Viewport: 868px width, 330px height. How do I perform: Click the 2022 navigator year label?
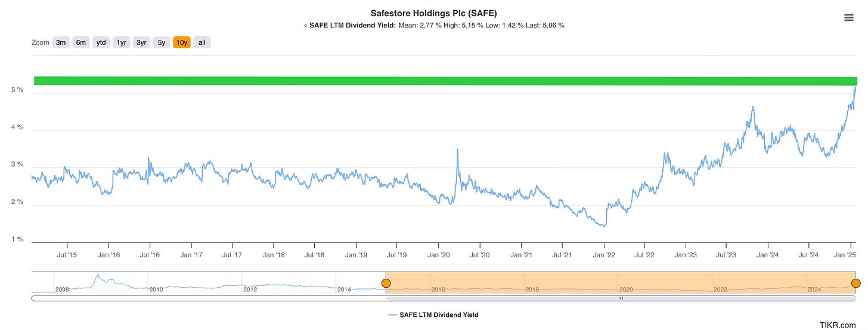pyautogui.click(x=720, y=289)
